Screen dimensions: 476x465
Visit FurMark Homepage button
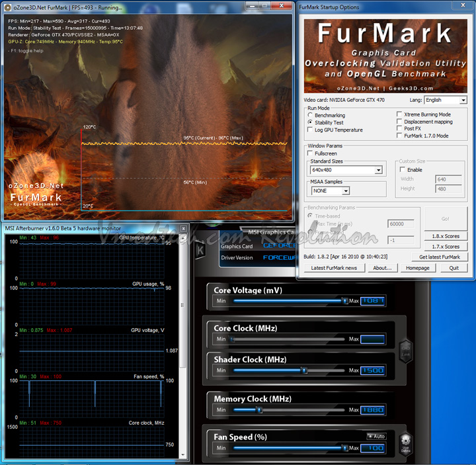pyautogui.click(x=418, y=268)
